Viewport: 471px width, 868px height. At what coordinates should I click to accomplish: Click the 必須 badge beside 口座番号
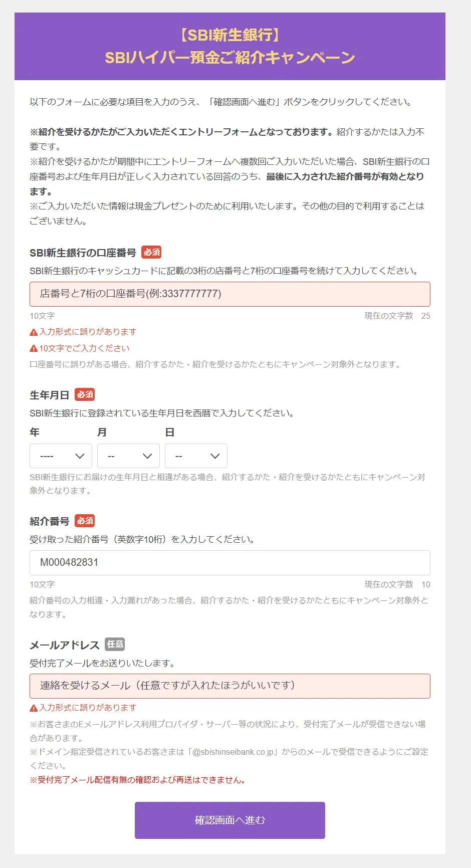coord(151,252)
